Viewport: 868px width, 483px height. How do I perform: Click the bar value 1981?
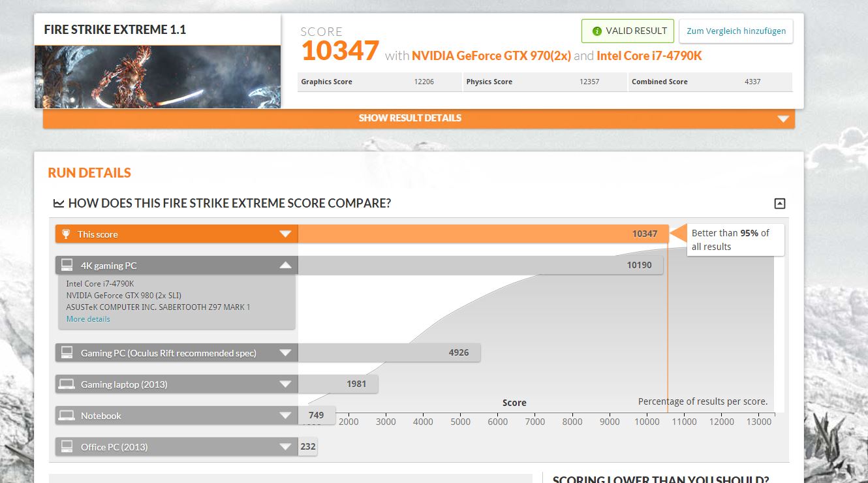click(x=356, y=384)
